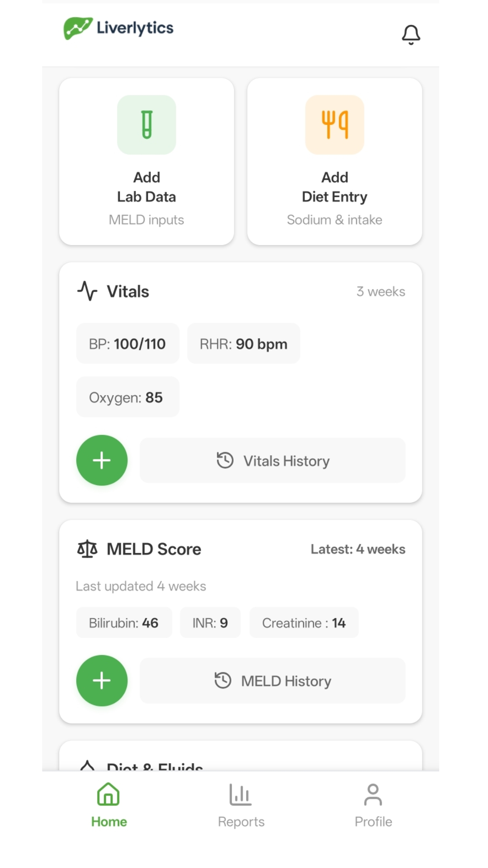This screenshot has height=868, width=488.
Task: Tap the MELD Score scales icon
Action: 87,549
